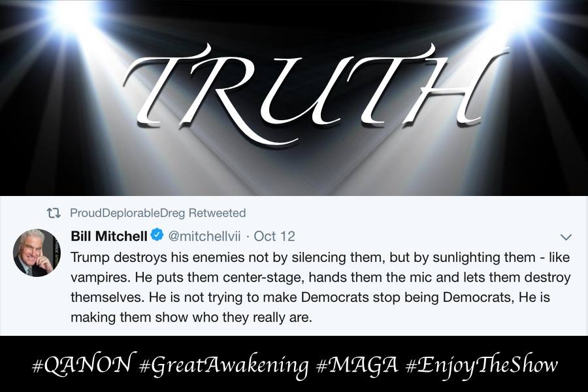Click the blue verified badge

[x=157, y=235]
